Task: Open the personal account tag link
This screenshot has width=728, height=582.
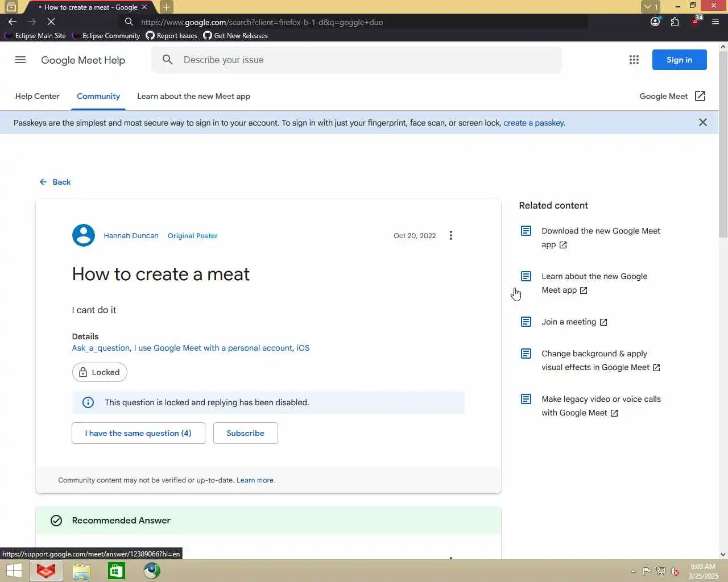Action: (x=213, y=348)
